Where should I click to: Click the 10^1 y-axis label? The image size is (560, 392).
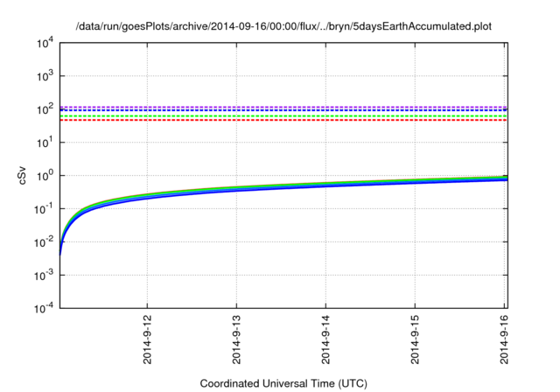(x=45, y=143)
